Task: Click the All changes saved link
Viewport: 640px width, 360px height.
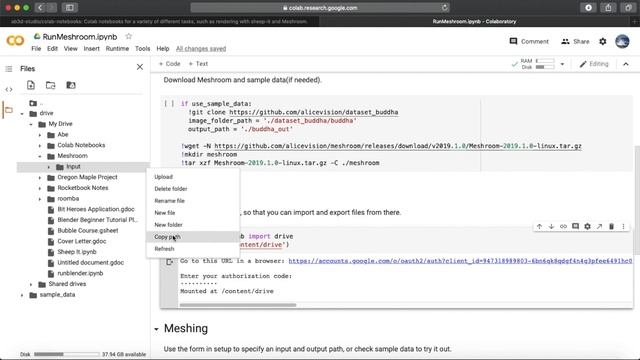Action: [x=201, y=49]
